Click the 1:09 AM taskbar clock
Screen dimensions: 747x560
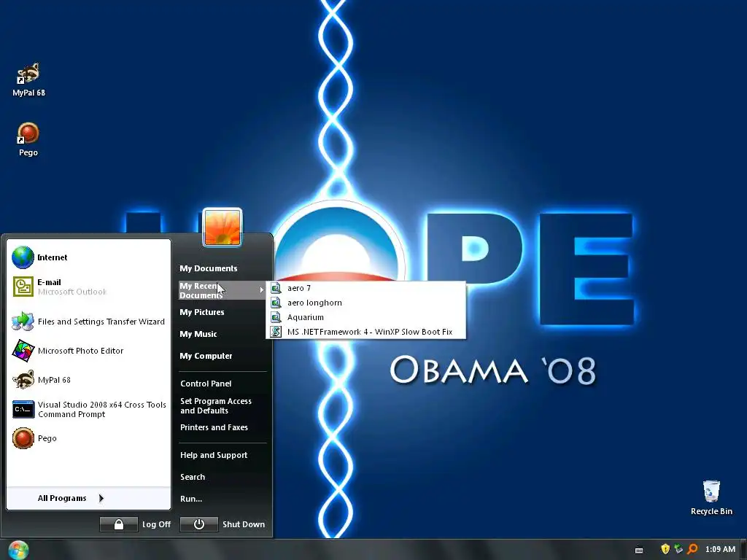pos(720,549)
